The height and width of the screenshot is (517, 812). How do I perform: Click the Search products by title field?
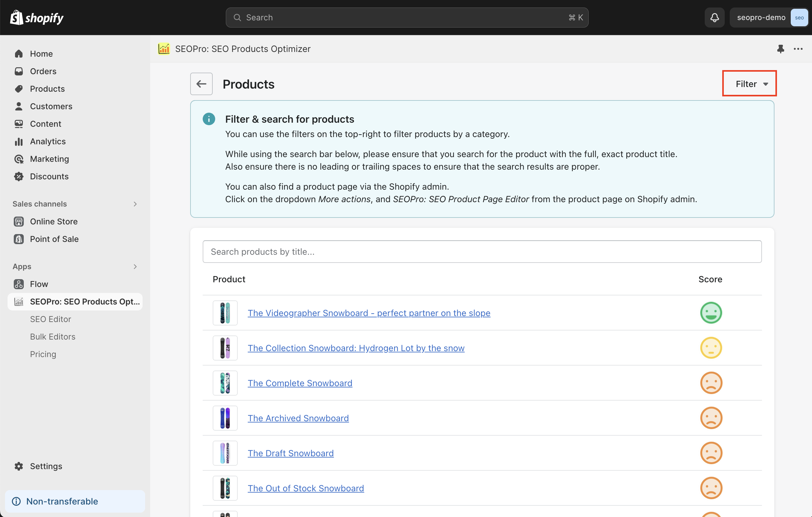point(482,252)
